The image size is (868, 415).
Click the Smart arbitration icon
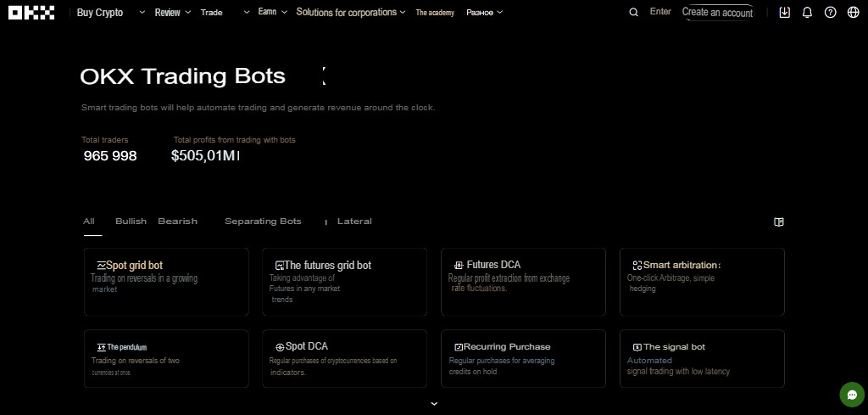[637, 266]
